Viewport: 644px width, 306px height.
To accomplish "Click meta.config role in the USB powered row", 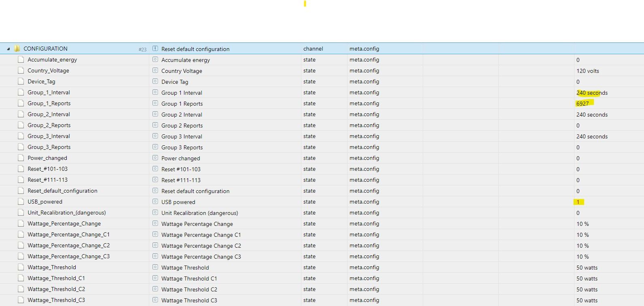I will (x=364, y=202).
